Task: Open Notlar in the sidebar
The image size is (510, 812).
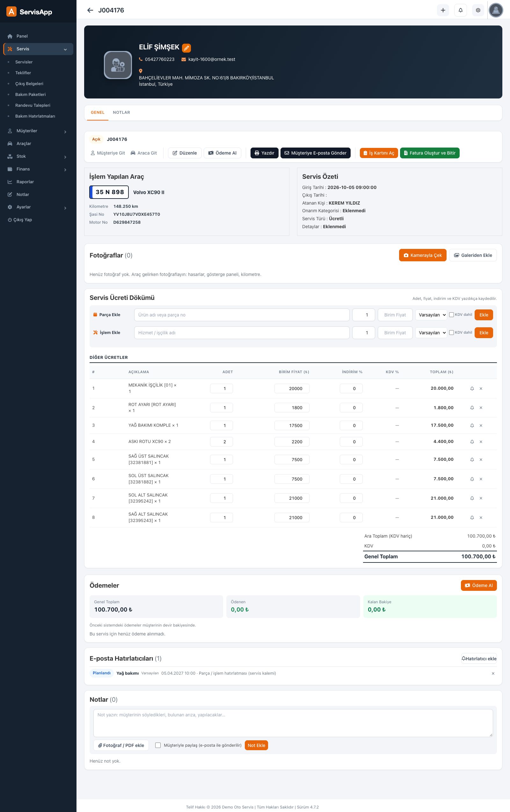Action: coord(38,195)
